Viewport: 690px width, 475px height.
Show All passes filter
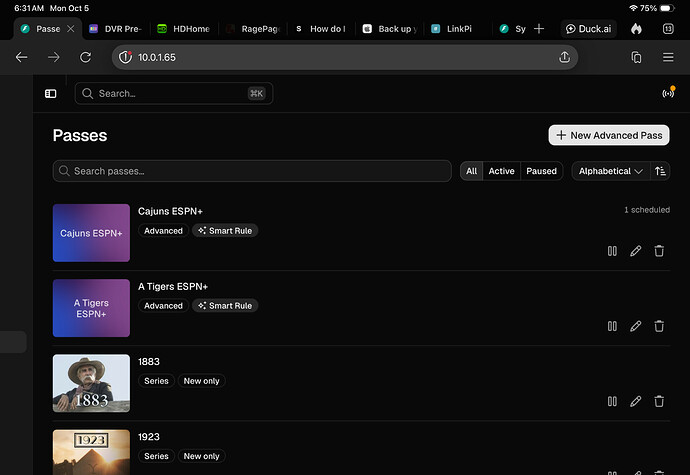coord(471,171)
